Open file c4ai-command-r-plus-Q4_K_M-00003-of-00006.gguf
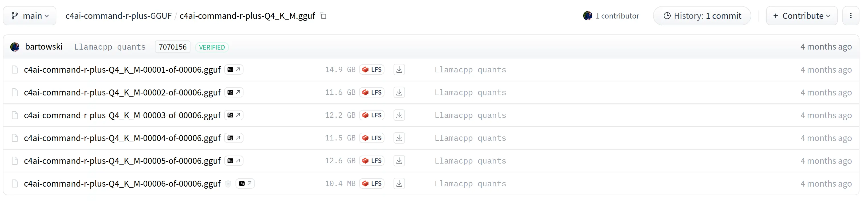The height and width of the screenshot is (204, 868). tap(122, 115)
